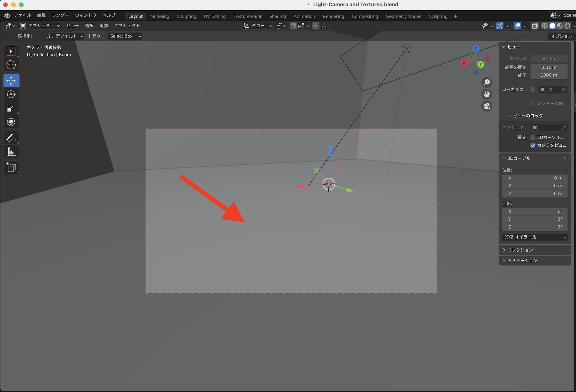Image resolution: width=576 pixels, height=392 pixels.
Task: Enable the snapping magnet icon
Action: pos(293,26)
